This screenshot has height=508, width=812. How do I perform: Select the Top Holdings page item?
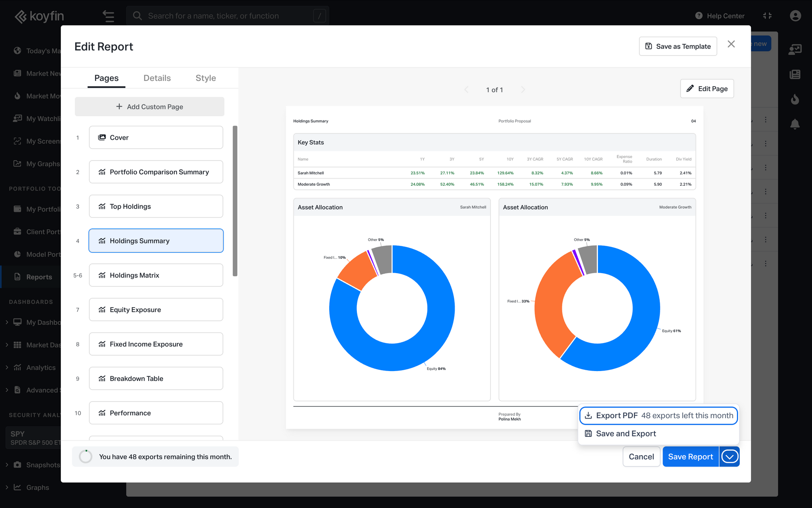click(156, 206)
